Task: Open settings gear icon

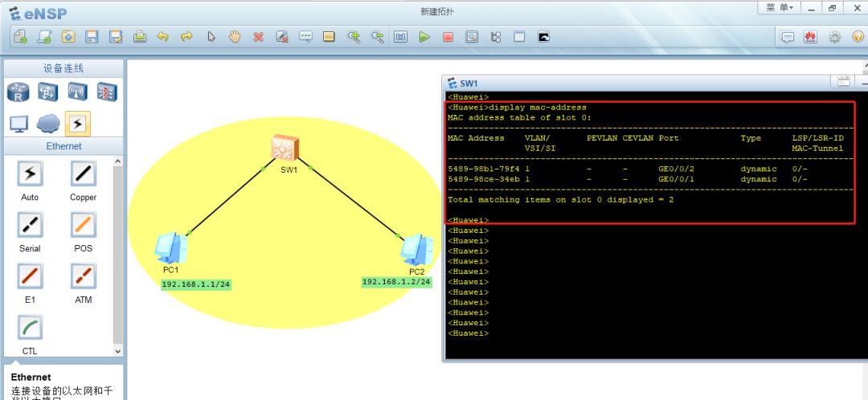Action: point(835,37)
